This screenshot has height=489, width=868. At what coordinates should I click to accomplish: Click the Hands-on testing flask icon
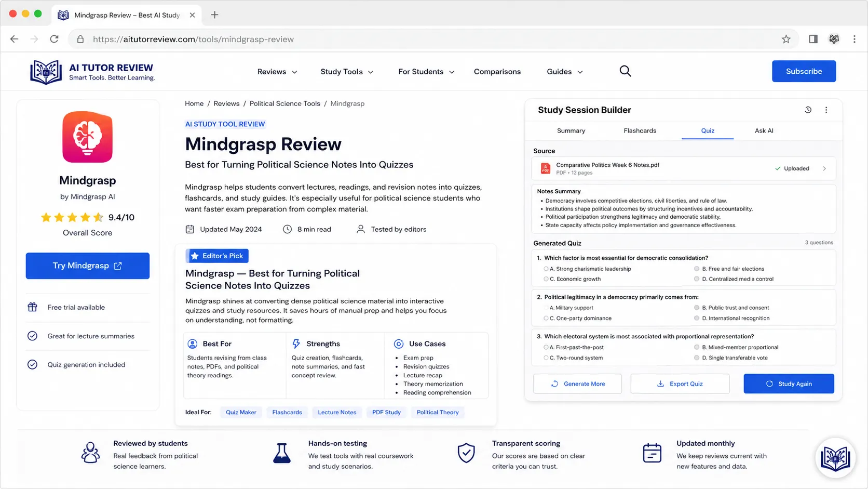pos(282,453)
